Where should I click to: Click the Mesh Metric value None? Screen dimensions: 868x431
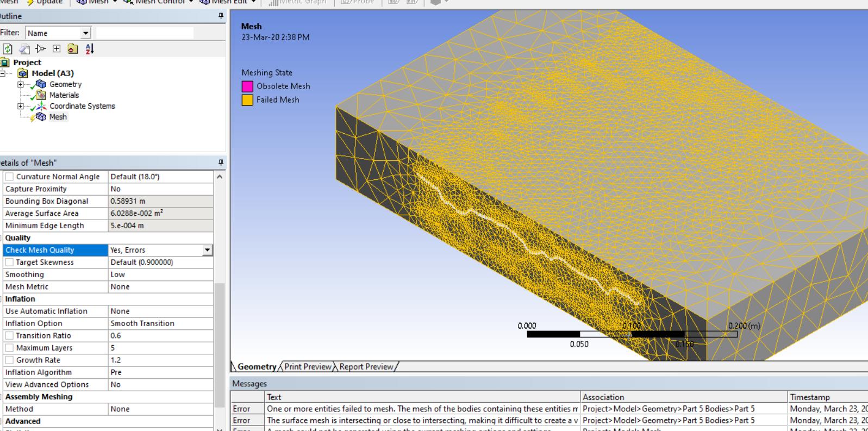pos(161,287)
